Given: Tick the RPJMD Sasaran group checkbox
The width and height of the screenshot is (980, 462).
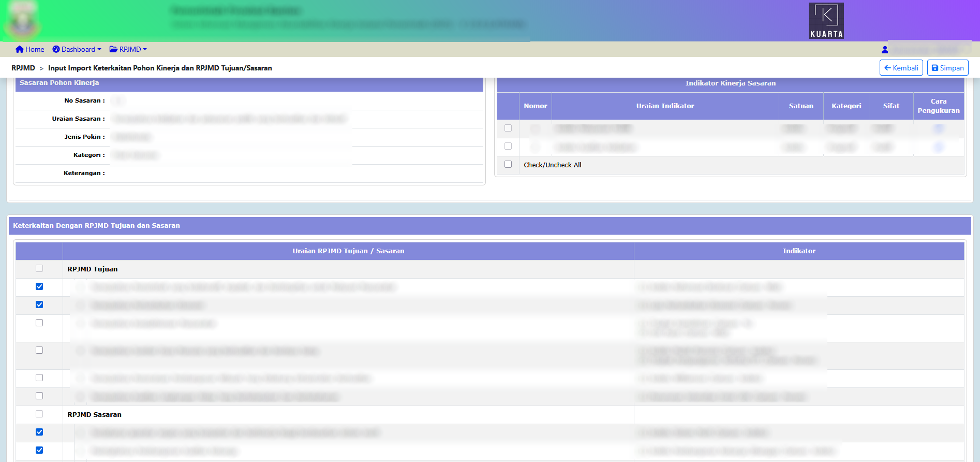Looking at the screenshot, I should tap(39, 414).
